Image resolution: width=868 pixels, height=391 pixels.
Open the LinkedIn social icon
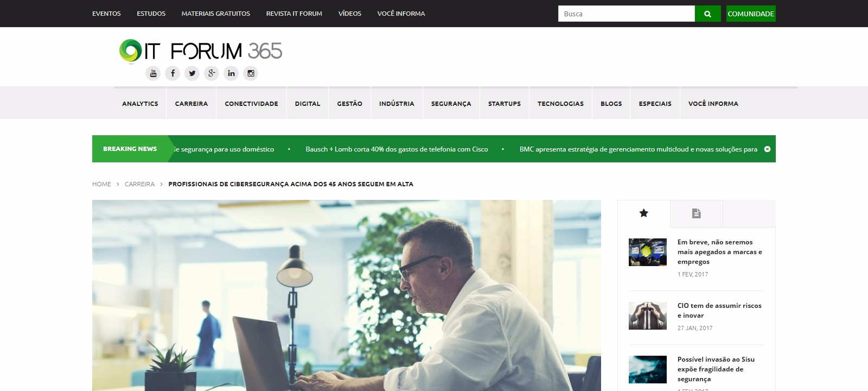pos(231,73)
